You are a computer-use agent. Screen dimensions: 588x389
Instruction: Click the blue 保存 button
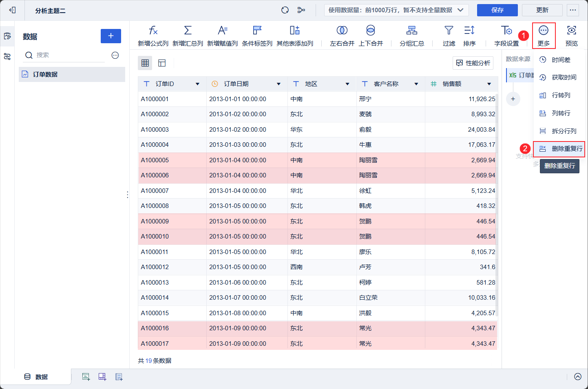point(497,10)
